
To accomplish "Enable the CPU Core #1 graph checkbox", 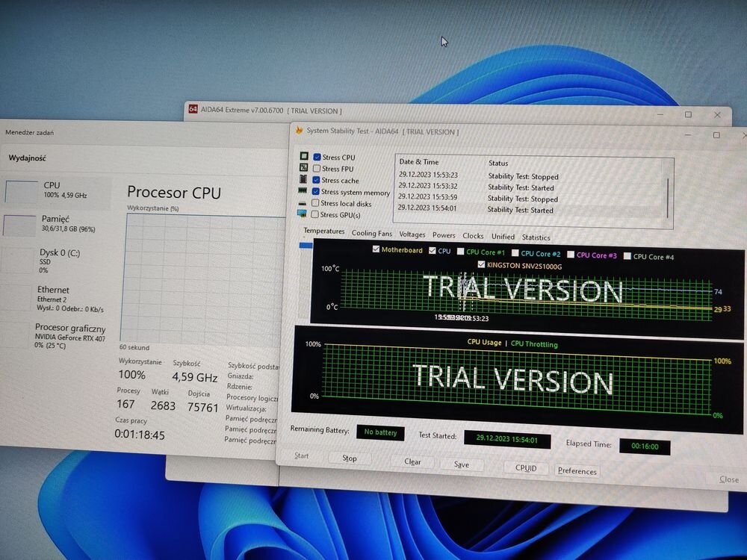I will [461, 252].
